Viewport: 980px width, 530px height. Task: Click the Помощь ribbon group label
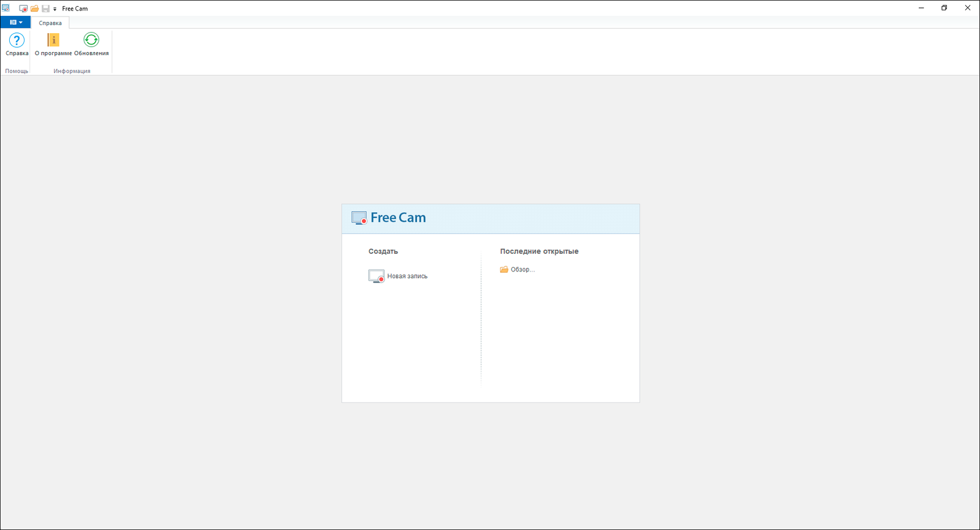tap(17, 71)
